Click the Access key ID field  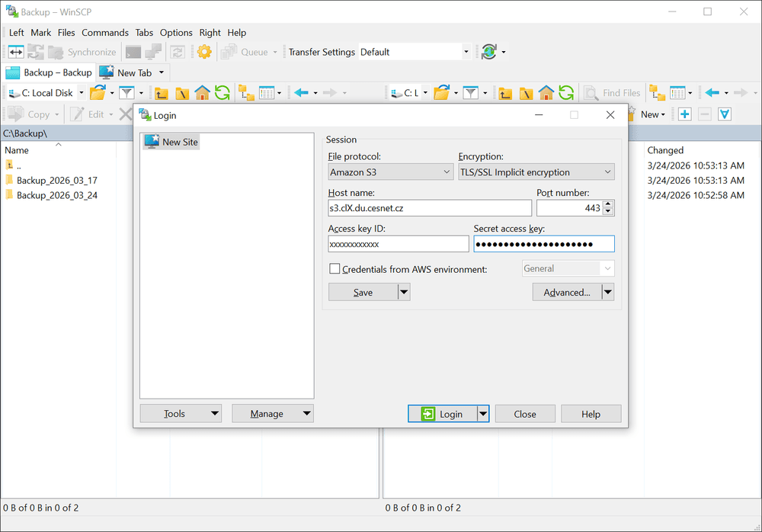[398, 244]
